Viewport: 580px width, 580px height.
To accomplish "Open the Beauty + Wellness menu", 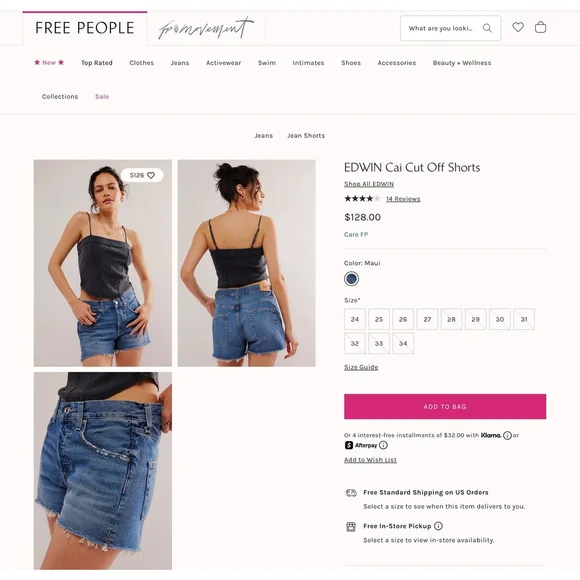I will 462,63.
